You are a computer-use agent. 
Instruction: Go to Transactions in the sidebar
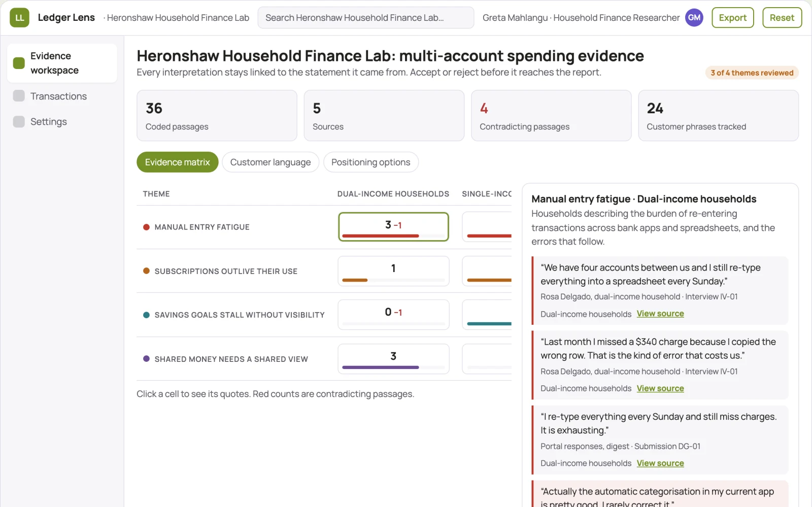tap(62, 96)
